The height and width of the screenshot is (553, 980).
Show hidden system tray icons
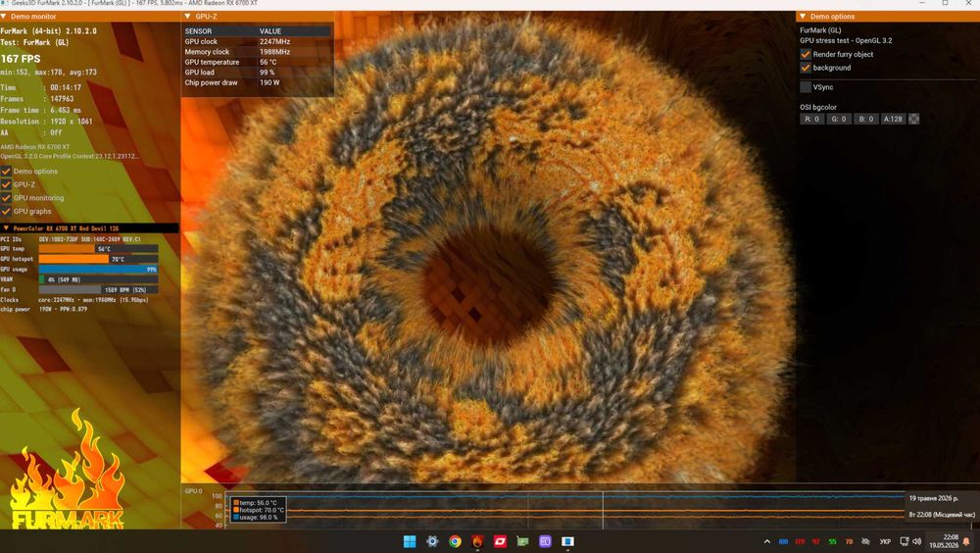point(767,542)
